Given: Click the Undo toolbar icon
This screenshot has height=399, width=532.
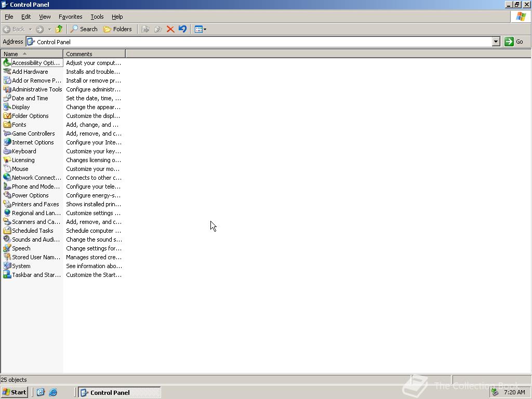Looking at the screenshot, I should point(182,29).
